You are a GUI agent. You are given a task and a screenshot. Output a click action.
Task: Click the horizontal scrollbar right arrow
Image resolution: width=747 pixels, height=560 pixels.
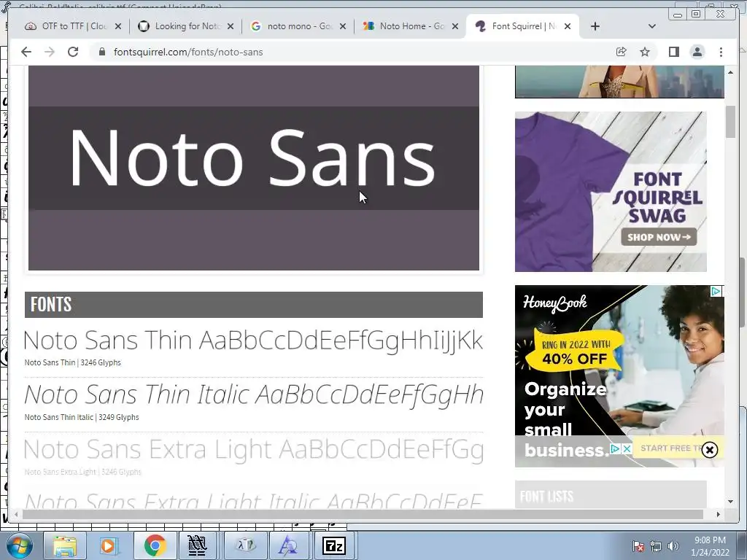[718, 514]
